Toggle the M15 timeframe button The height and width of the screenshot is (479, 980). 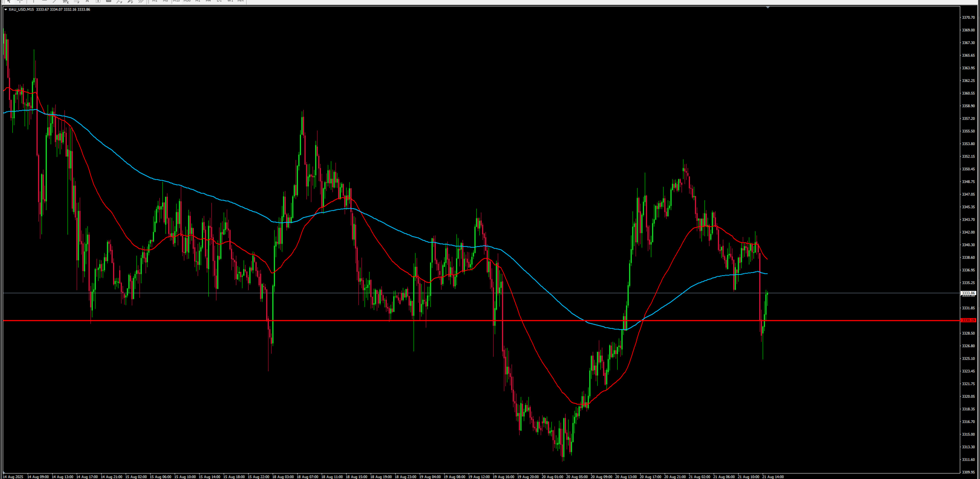176,1
